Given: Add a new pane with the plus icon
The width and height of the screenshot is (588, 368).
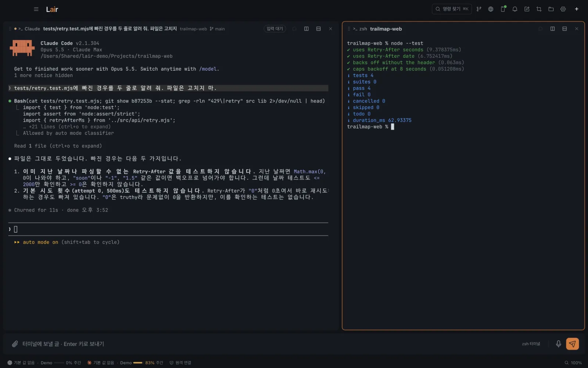Looking at the screenshot, I should [577, 9].
